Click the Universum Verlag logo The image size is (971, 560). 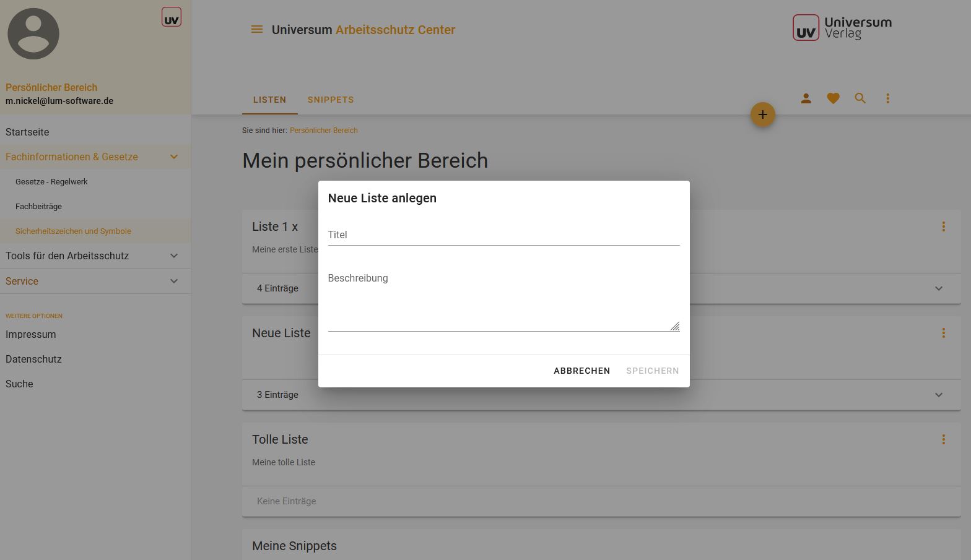842,28
